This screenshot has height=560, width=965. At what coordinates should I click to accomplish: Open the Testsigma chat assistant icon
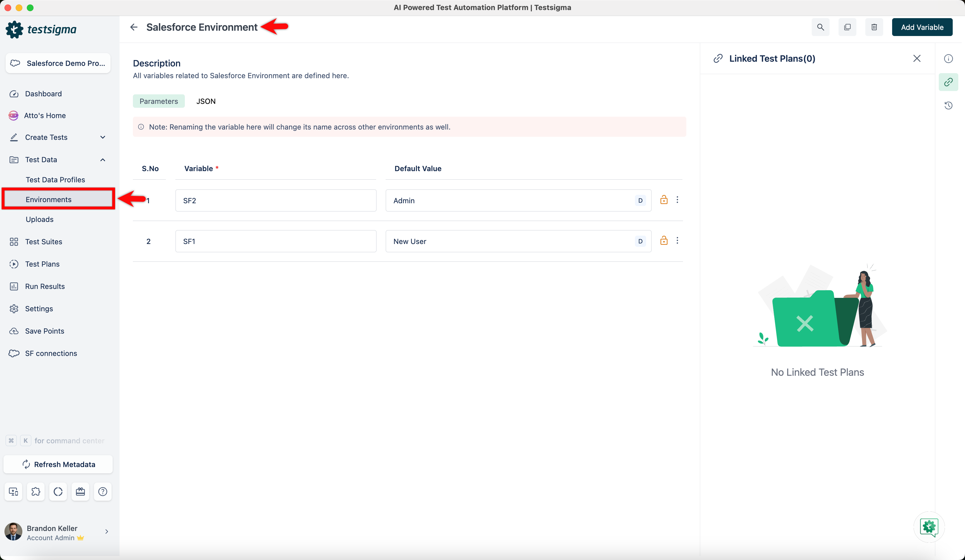[x=929, y=527]
